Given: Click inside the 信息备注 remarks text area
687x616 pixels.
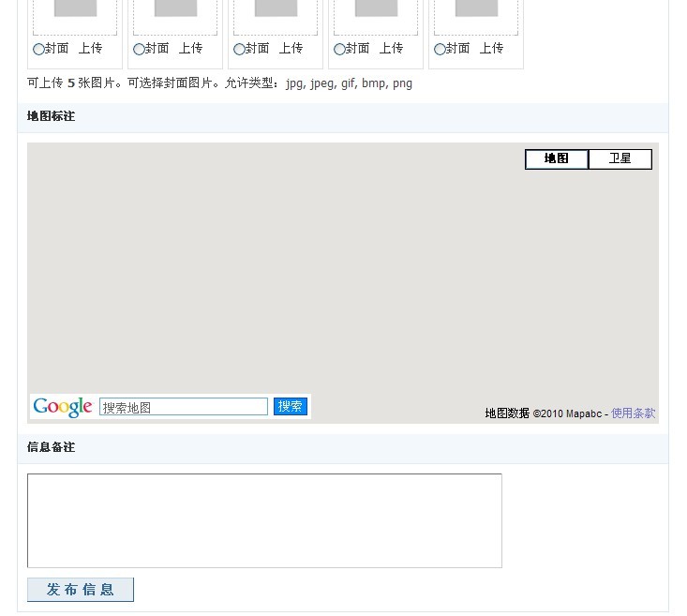Looking at the screenshot, I should (x=264, y=520).
